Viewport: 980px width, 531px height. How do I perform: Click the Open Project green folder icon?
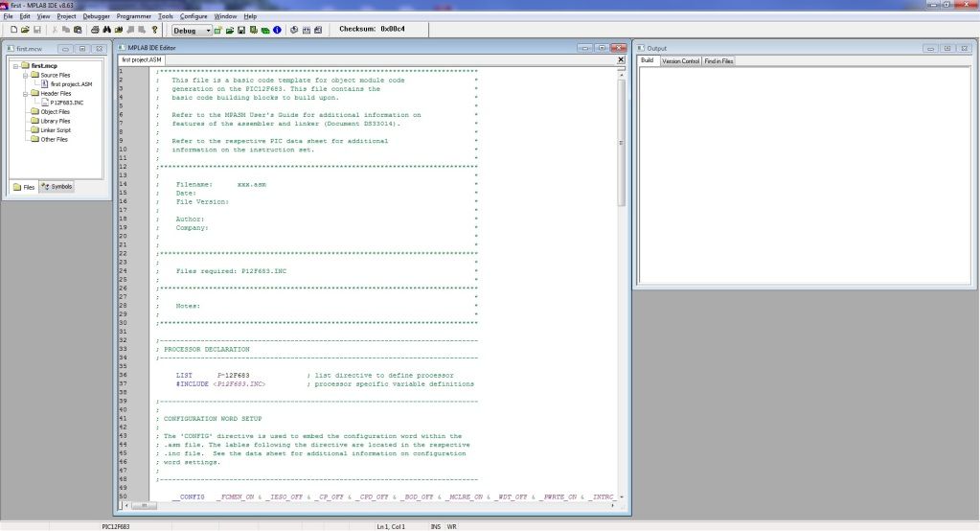pyautogui.click(x=230, y=30)
